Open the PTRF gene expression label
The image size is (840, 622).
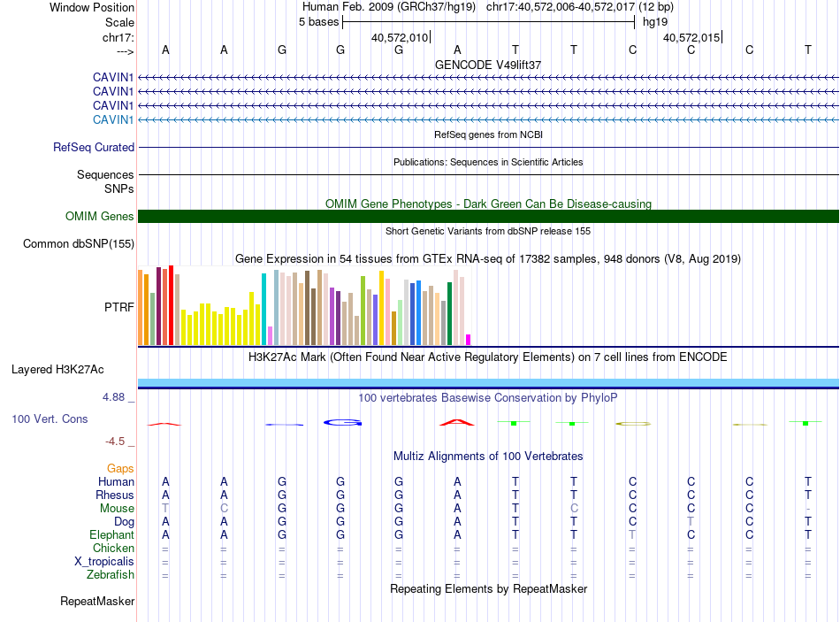119,307
